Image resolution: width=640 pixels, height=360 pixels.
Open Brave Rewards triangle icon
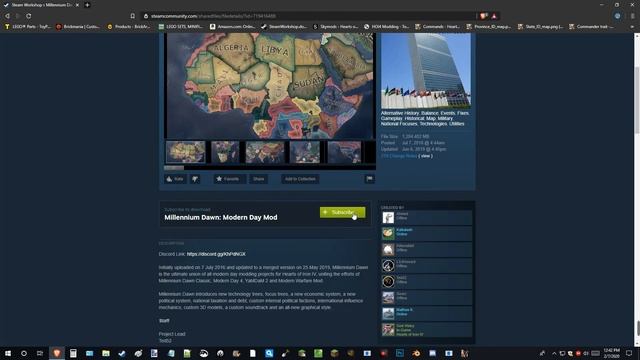[494, 16]
